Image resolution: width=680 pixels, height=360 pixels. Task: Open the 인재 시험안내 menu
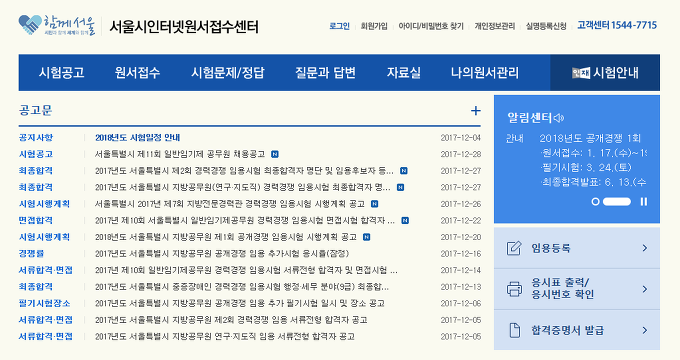tap(605, 72)
